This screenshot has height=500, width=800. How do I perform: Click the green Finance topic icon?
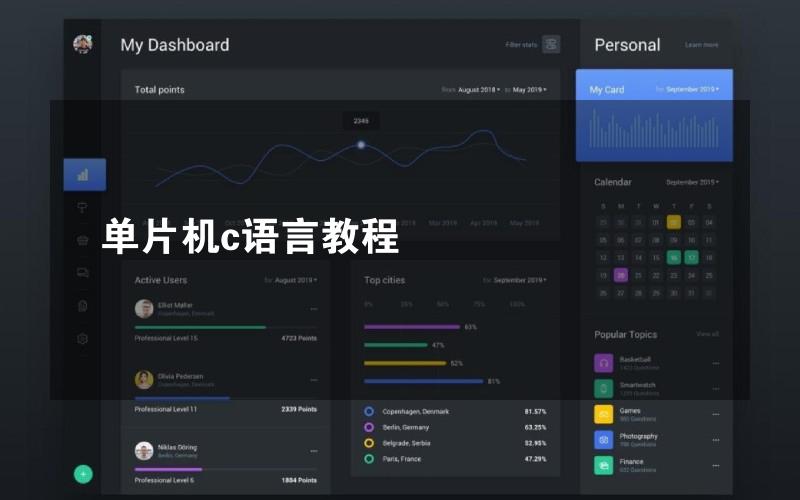click(603, 465)
